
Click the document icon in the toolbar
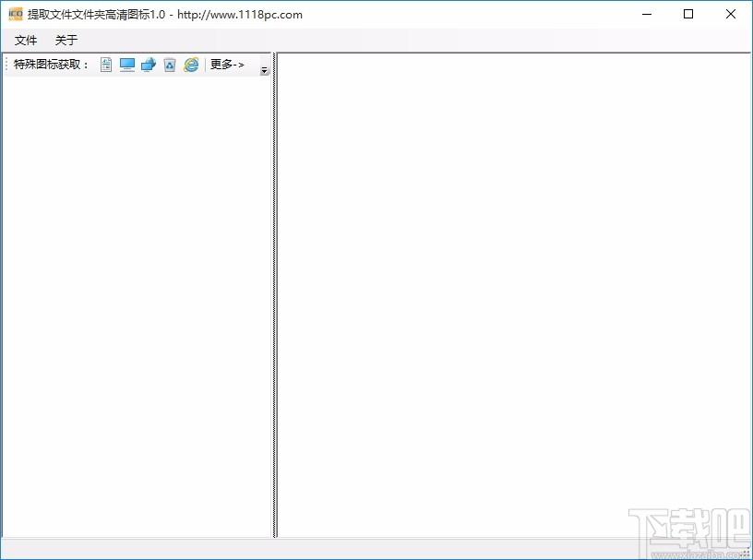(106, 65)
